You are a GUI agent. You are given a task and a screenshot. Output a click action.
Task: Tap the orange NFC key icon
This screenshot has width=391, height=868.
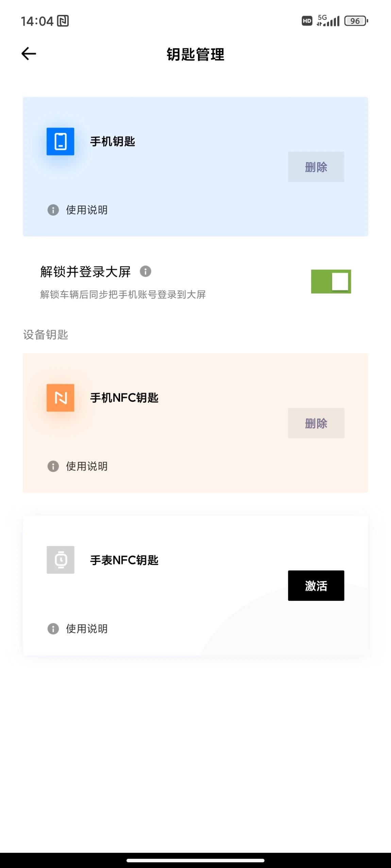coord(61,398)
